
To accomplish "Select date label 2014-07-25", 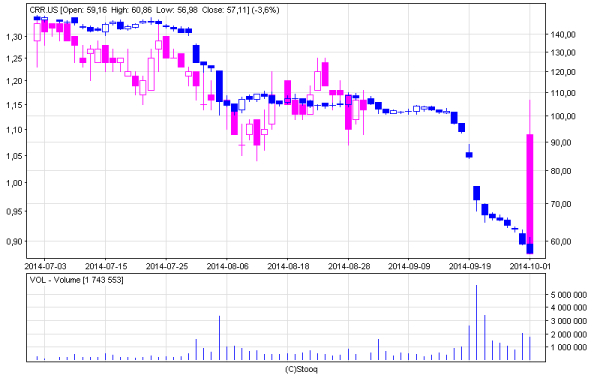I will coord(166,266).
